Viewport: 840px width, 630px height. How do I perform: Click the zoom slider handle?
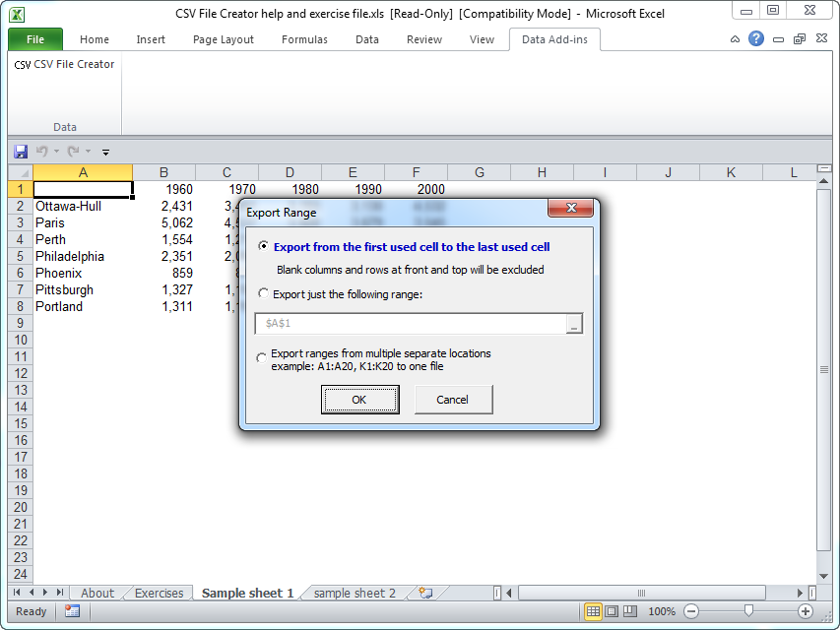tap(749, 610)
